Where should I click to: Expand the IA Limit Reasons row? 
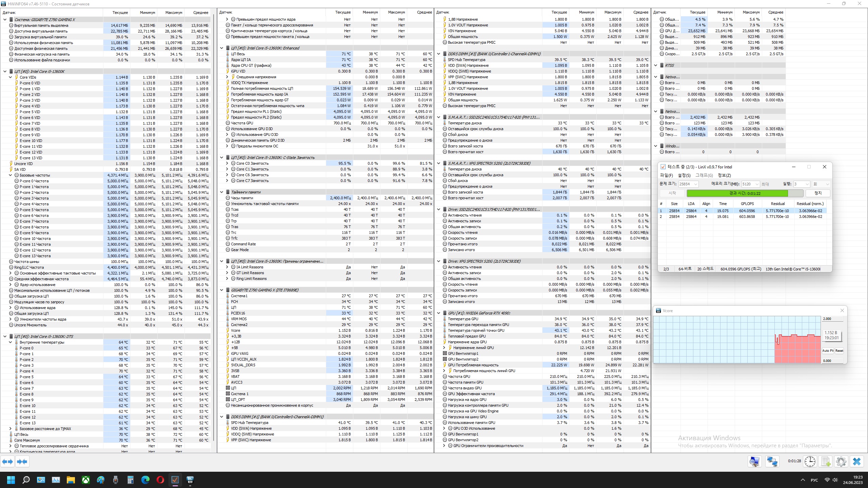pyautogui.click(x=227, y=267)
